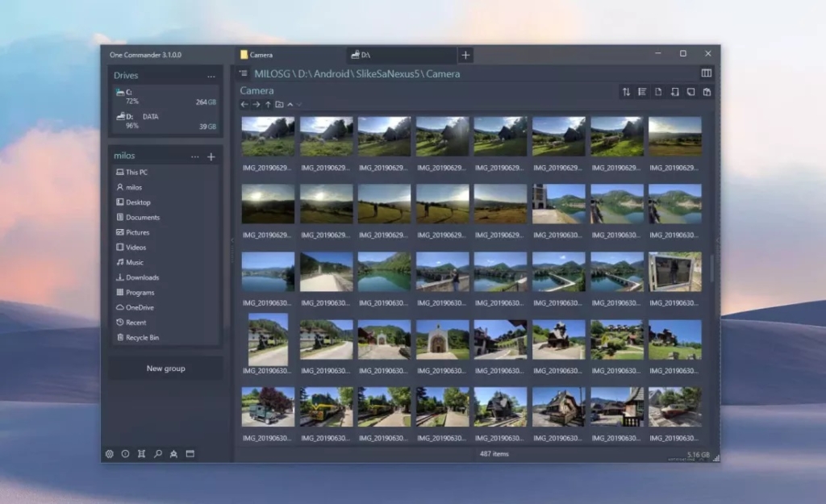Click the New group button
The image size is (826, 504).
[165, 369]
